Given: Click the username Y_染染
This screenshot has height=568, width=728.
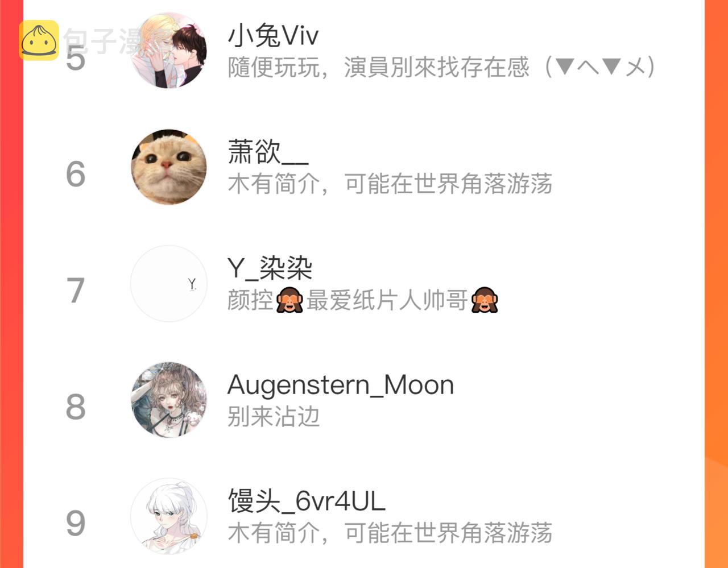Looking at the screenshot, I should click(x=270, y=268).
